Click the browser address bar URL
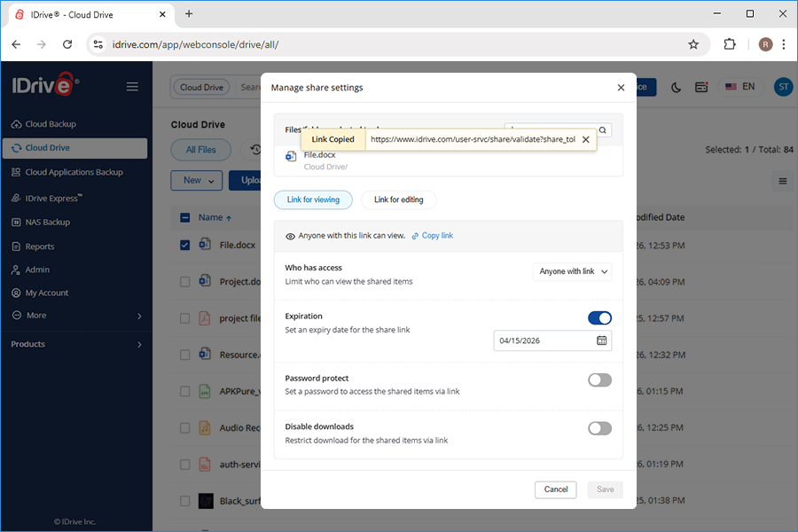The width and height of the screenshot is (798, 532). pos(195,45)
